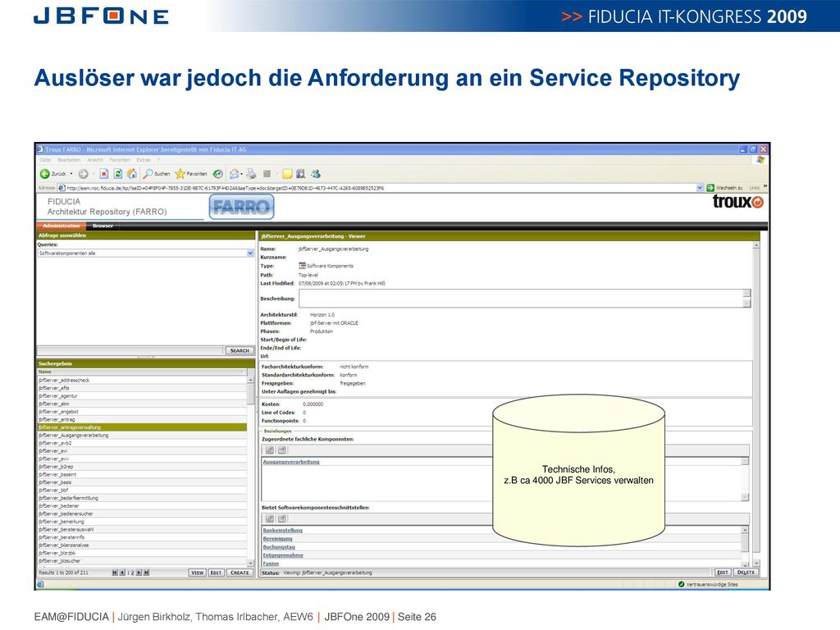The width and height of the screenshot is (840, 630).
Task: Click the Wechseln zu go arrow
Action: click(710, 188)
